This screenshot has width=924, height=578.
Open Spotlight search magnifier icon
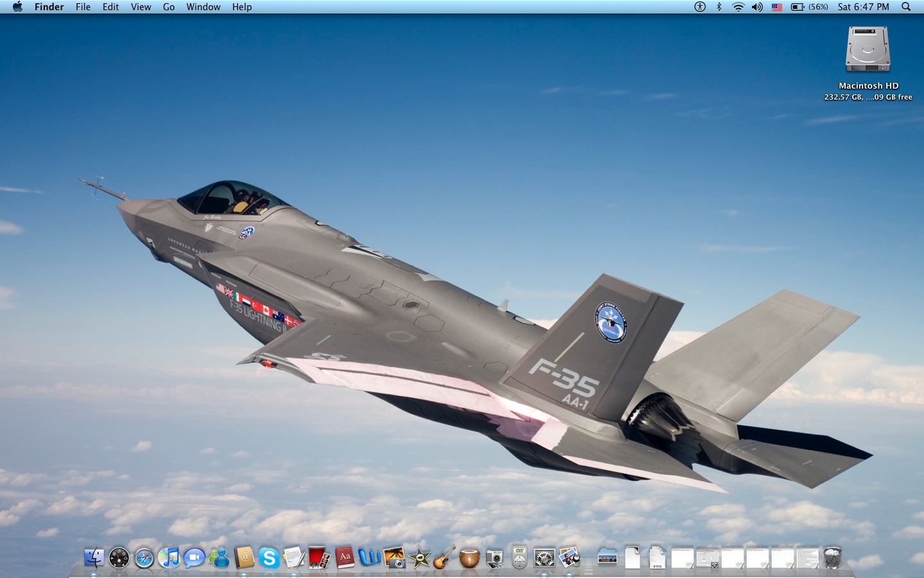click(906, 7)
